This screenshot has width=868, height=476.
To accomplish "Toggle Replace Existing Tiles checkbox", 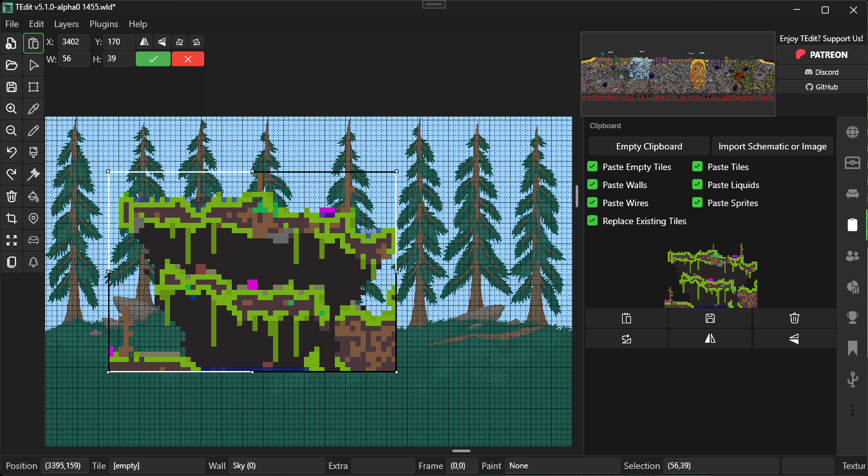I will [x=592, y=221].
